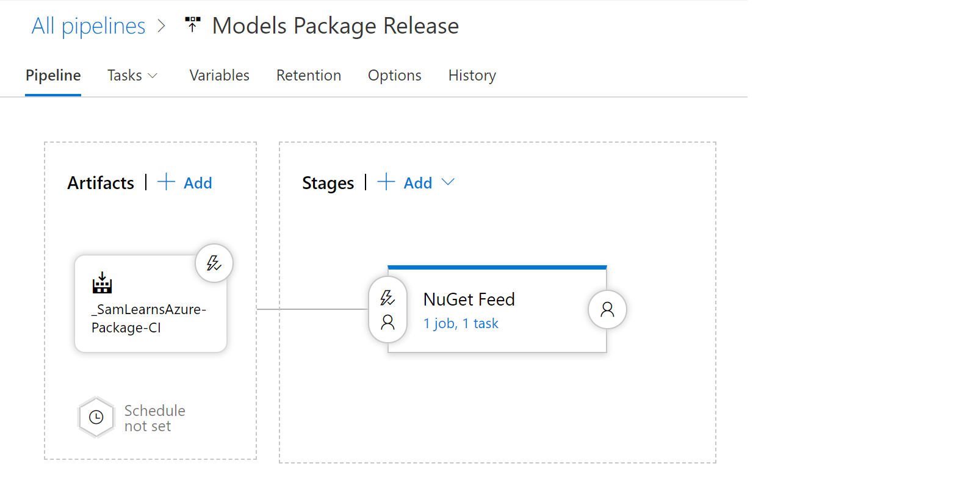The image size is (980, 494).
Task: Open the Retention tab
Action: coord(308,76)
